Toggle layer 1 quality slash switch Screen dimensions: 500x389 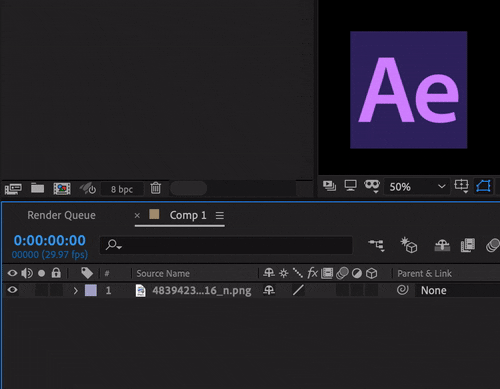point(298,290)
